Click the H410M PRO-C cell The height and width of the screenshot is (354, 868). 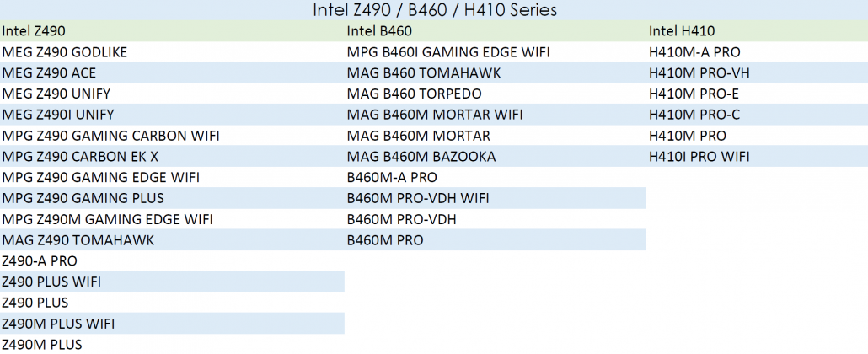(x=695, y=115)
